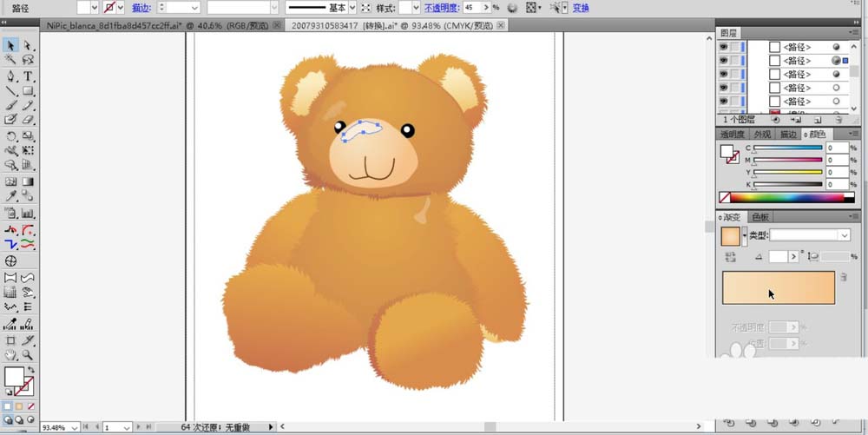Open brush definition 基本 dropdown

coord(352,8)
